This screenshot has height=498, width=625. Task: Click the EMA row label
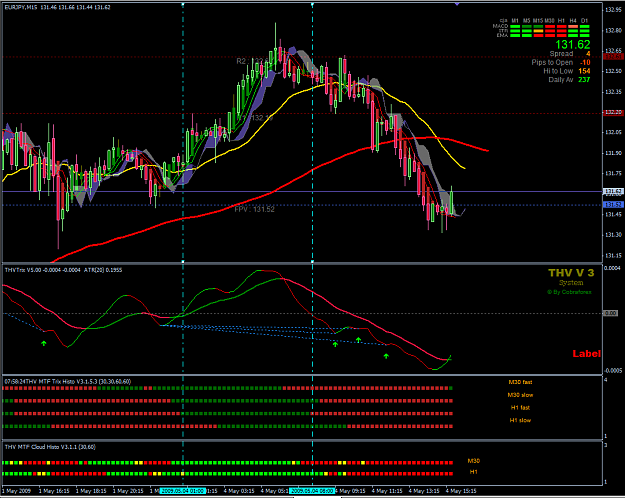(502, 35)
